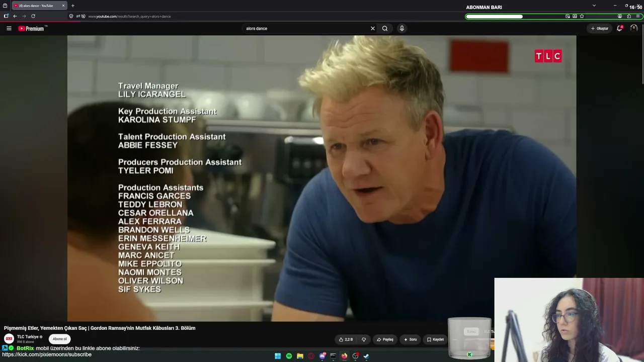Open TLC Turkiye channel avatar

[x=9, y=339]
